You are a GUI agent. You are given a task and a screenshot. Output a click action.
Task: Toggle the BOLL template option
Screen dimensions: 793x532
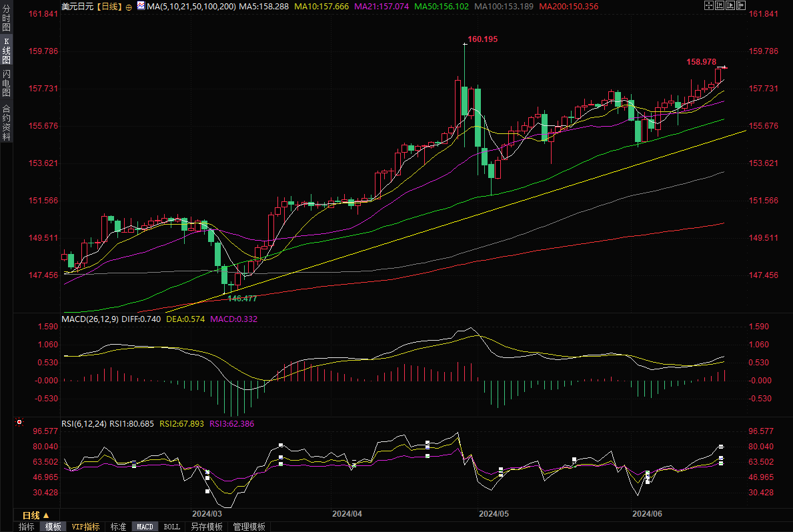click(x=171, y=527)
